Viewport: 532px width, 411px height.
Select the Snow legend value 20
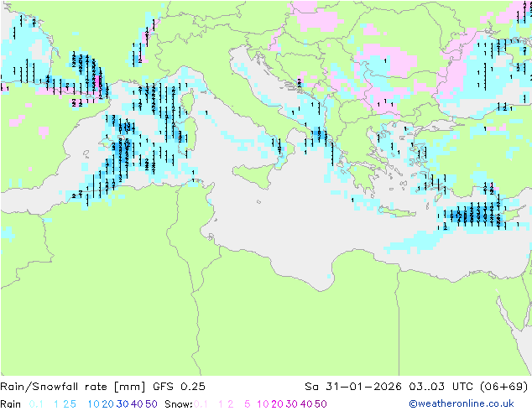(x=277, y=404)
